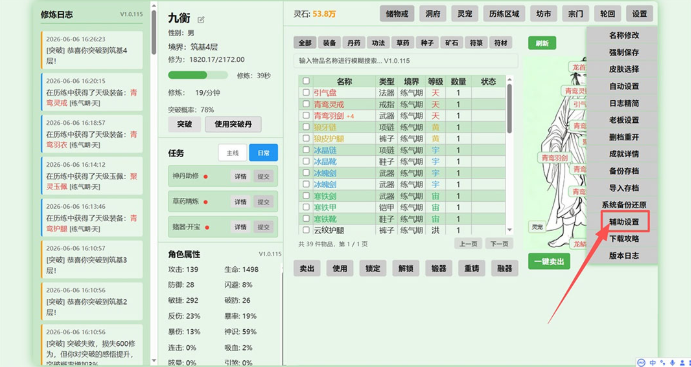691x367 pixels.
Task: Click 上一页 to go to the previous page
Action: point(468,244)
